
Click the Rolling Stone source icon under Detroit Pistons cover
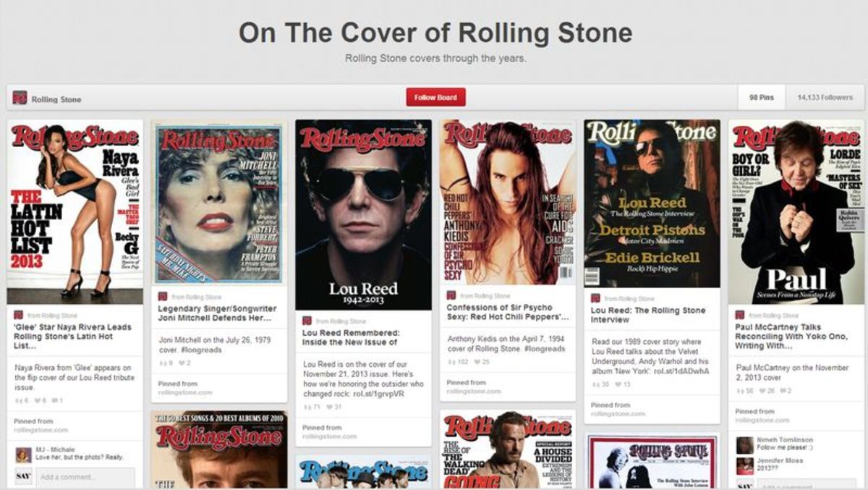coord(595,298)
